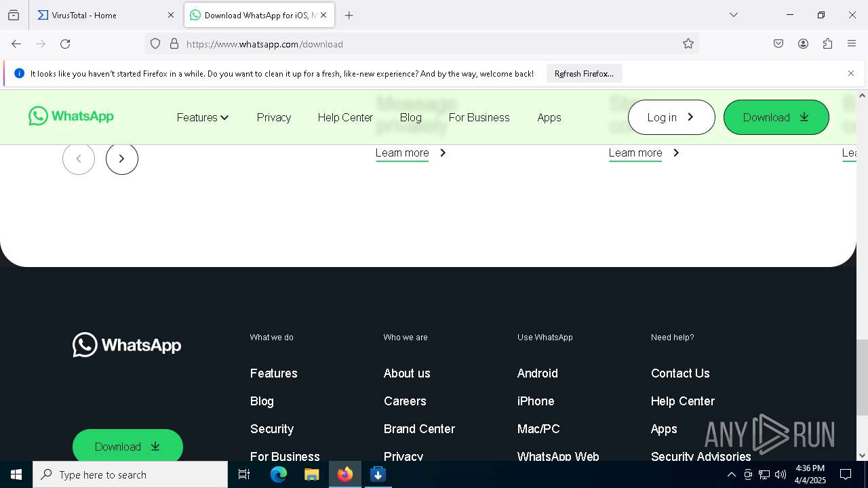Open the List all tabs dropdown arrow
The height and width of the screenshot is (488, 868).
(734, 15)
